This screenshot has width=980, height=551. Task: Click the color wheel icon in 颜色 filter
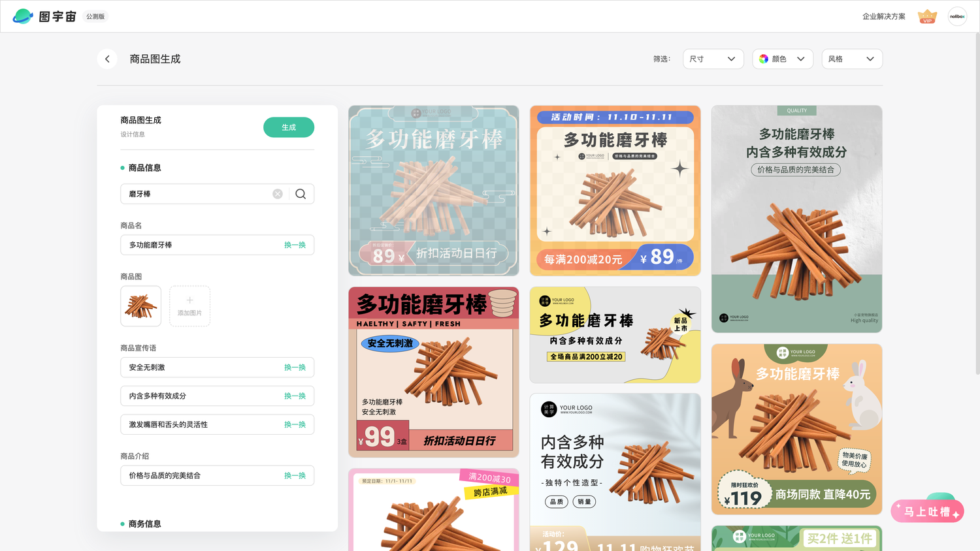tap(763, 59)
